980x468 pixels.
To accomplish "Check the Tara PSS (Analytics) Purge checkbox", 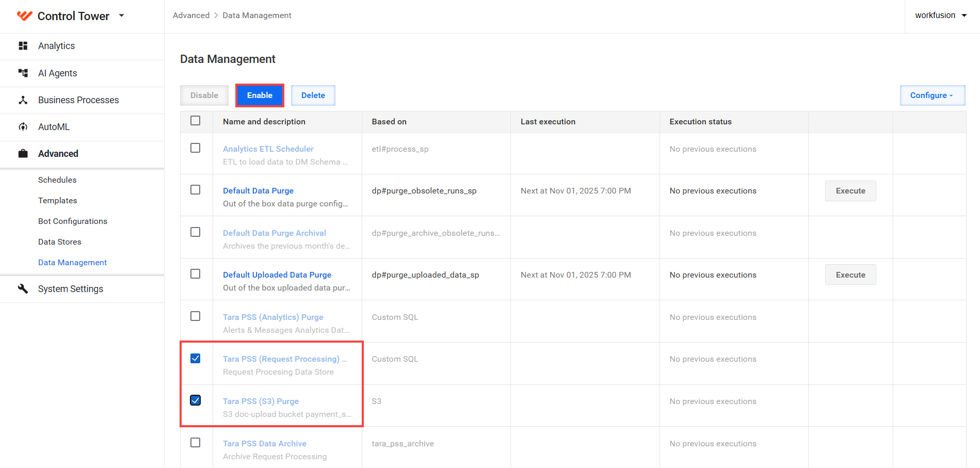I will [196, 316].
